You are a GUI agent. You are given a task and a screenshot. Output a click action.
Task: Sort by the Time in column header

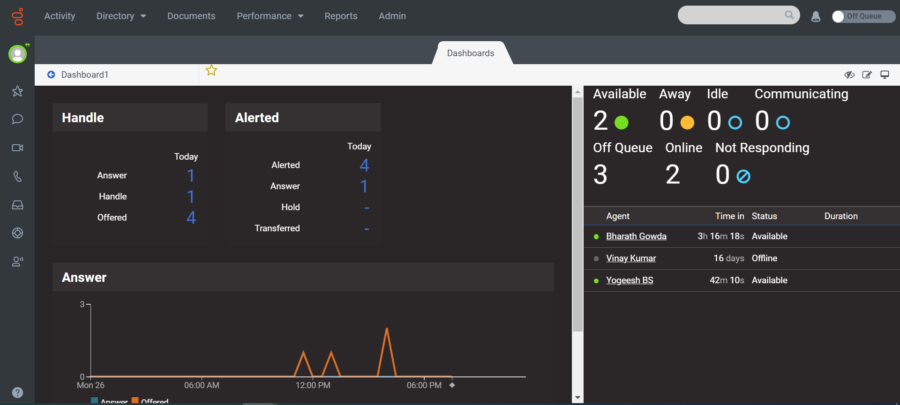tap(730, 216)
